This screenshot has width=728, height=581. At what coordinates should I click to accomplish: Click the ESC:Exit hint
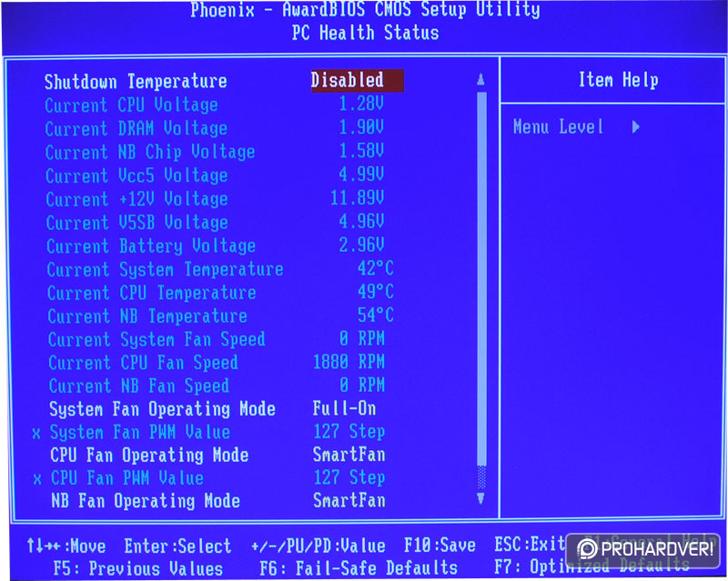pos(531,545)
